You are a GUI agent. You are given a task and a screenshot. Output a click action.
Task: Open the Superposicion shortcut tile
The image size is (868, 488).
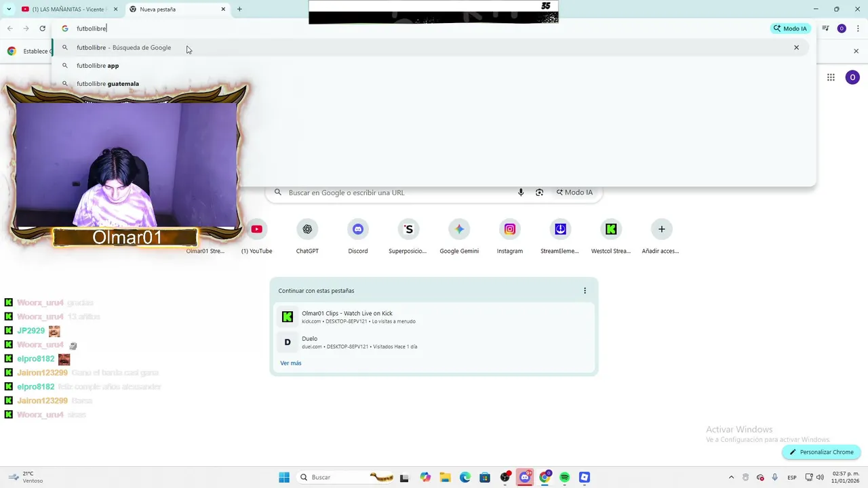(408, 236)
